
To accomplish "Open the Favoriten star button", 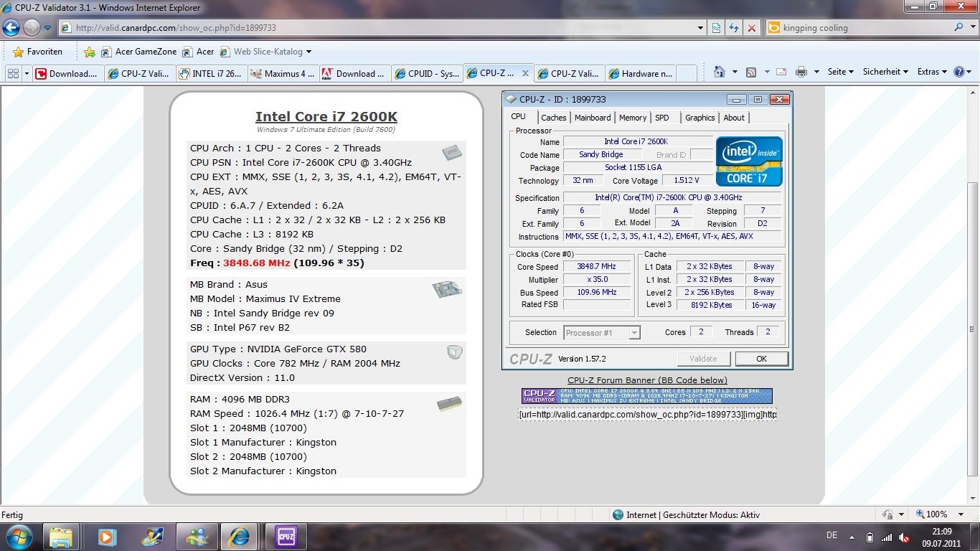I will (38, 52).
